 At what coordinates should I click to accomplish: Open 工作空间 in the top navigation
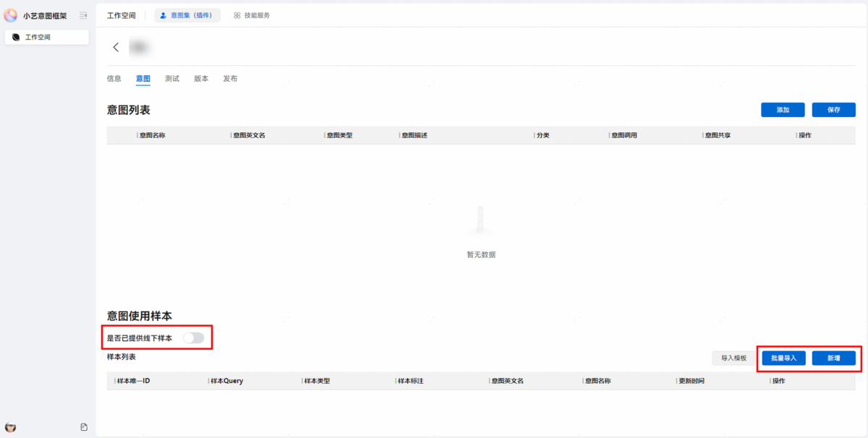(x=121, y=15)
